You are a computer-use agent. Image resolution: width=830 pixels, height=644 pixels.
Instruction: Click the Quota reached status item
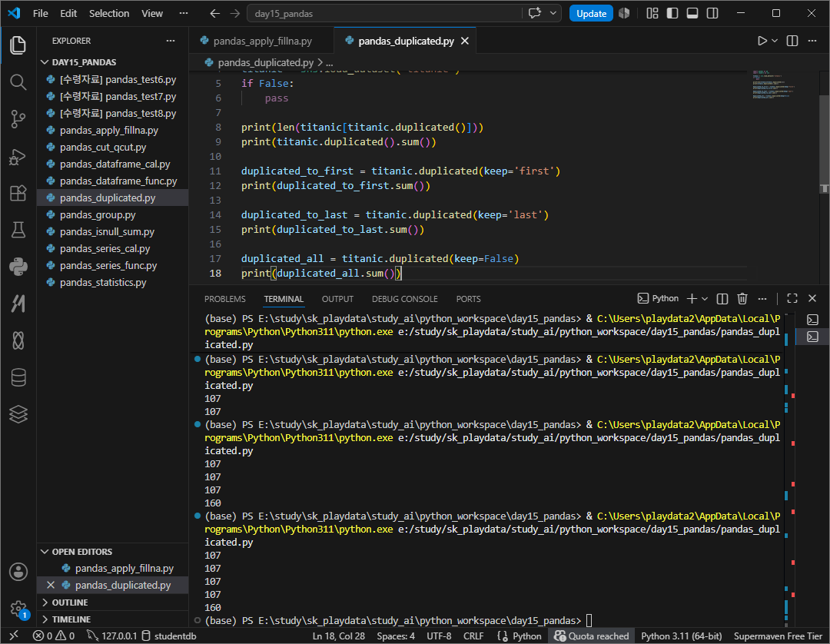591,636
